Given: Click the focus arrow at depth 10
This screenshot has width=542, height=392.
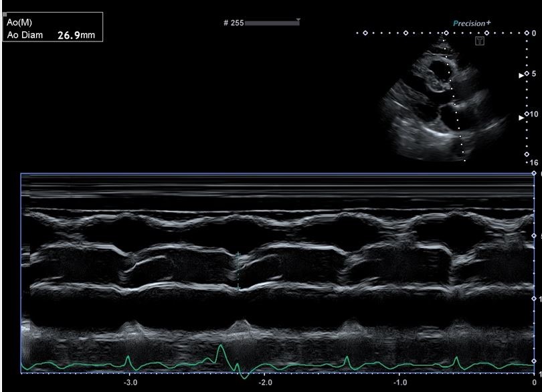Looking at the screenshot, I should 522,118.
